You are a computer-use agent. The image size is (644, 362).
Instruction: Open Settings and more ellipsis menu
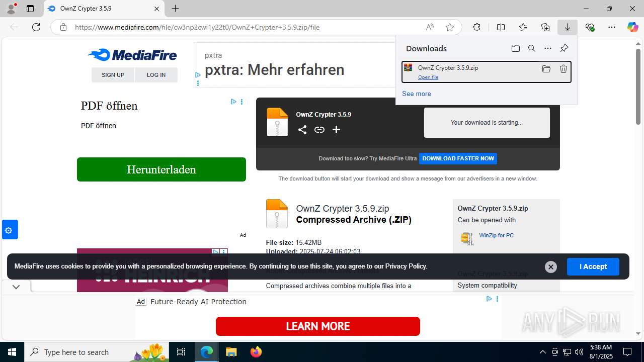pos(612,27)
